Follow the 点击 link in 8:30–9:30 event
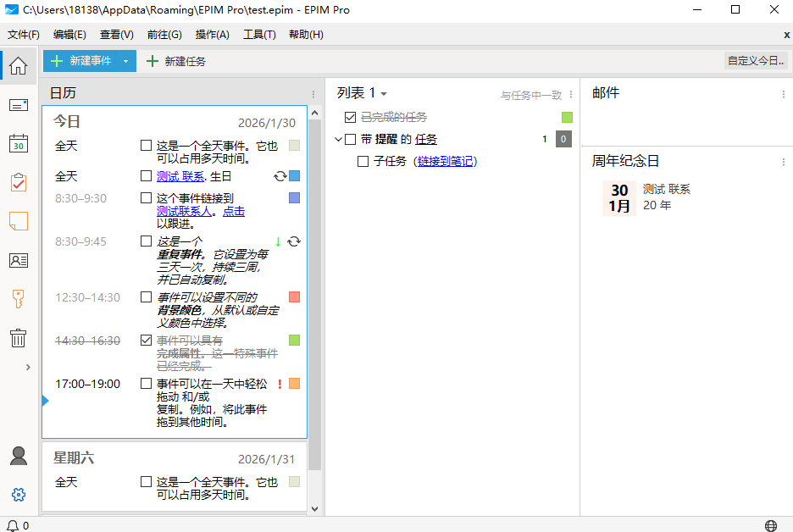 (x=234, y=211)
